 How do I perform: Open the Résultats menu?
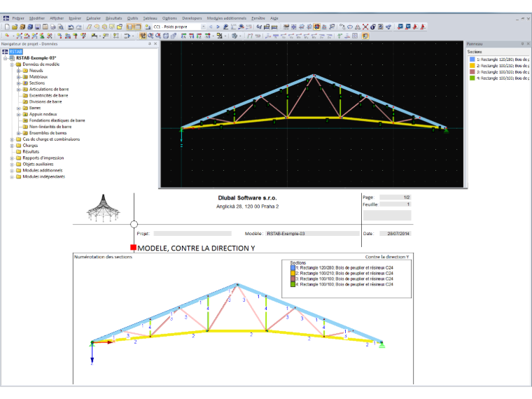tap(113, 18)
